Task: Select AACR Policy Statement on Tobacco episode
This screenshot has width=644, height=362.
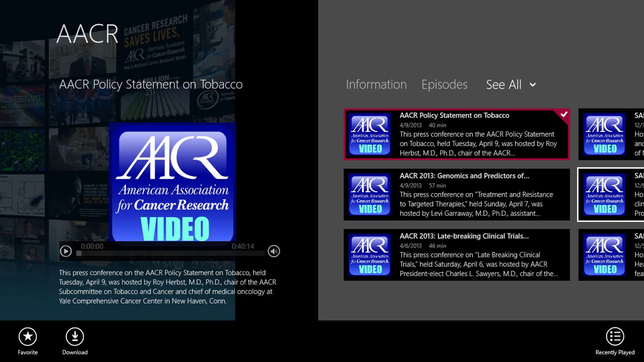Action: click(457, 134)
